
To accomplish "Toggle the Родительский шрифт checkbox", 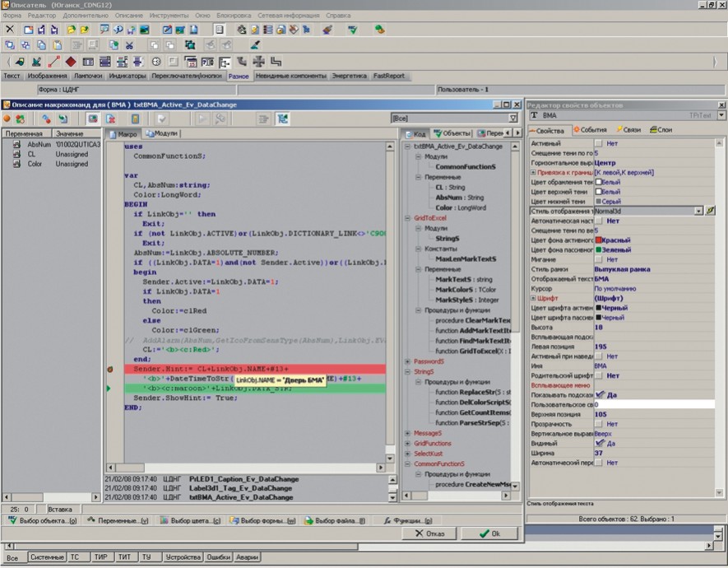I will click(x=599, y=375).
